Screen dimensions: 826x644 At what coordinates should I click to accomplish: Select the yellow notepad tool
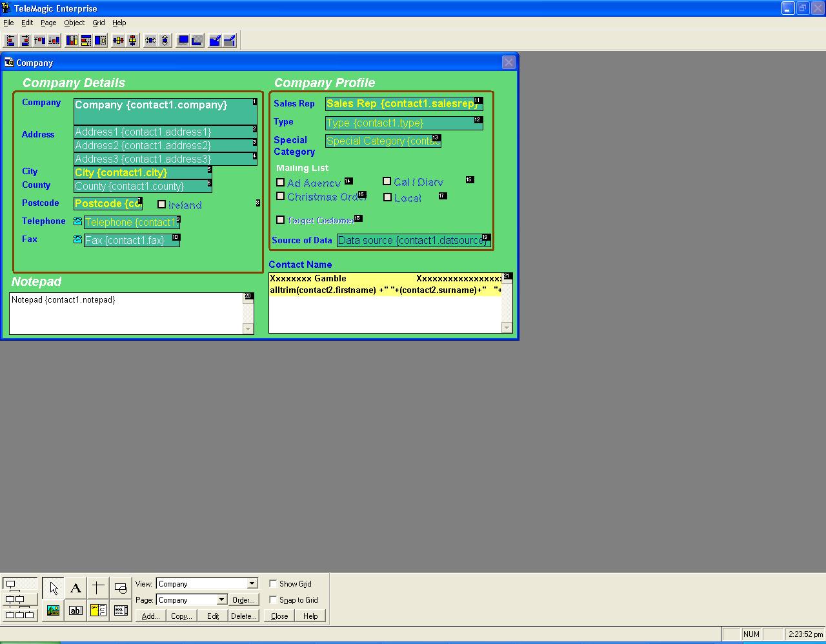pos(98,610)
